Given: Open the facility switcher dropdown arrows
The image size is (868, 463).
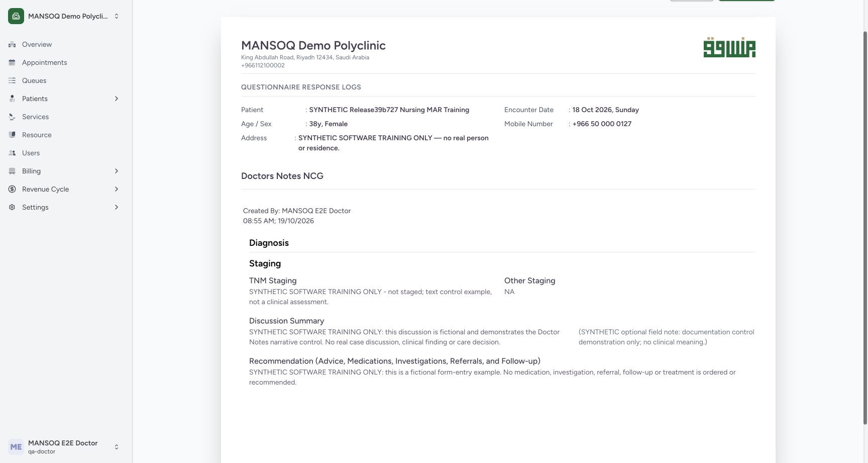Looking at the screenshot, I should [x=117, y=16].
